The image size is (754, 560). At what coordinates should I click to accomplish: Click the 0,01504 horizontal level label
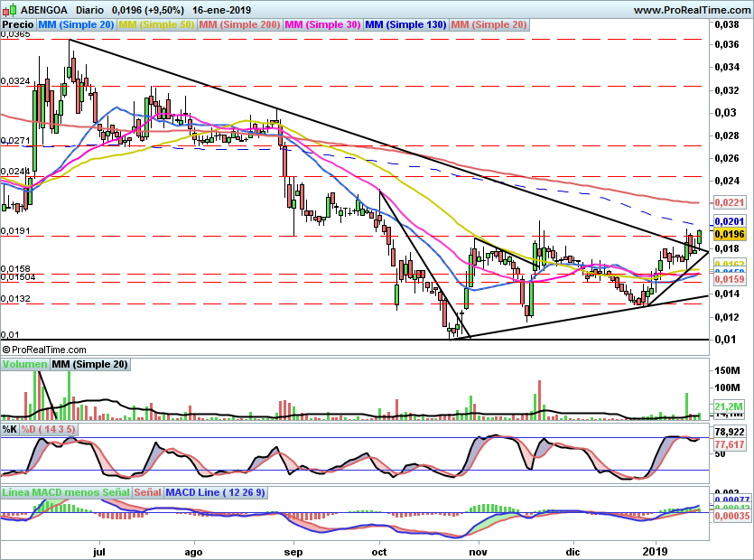[18, 276]
